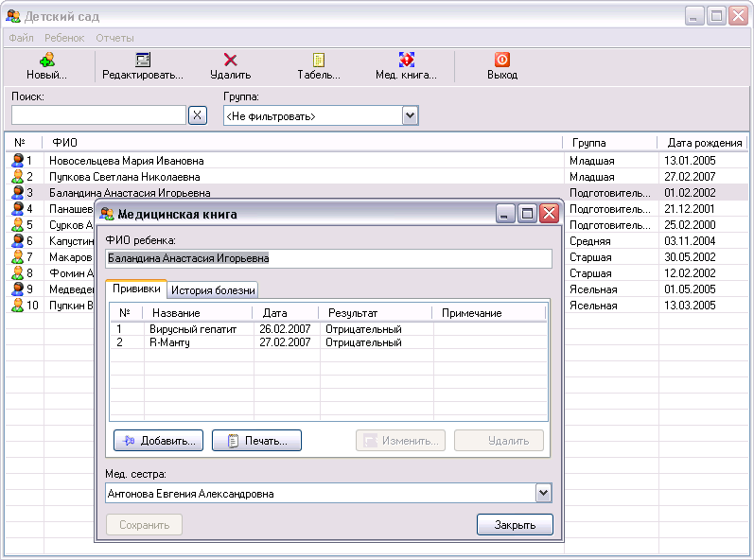Select the Вирусный гепатит vaccination row
This screenshot has width=754, height=560.
328,329
